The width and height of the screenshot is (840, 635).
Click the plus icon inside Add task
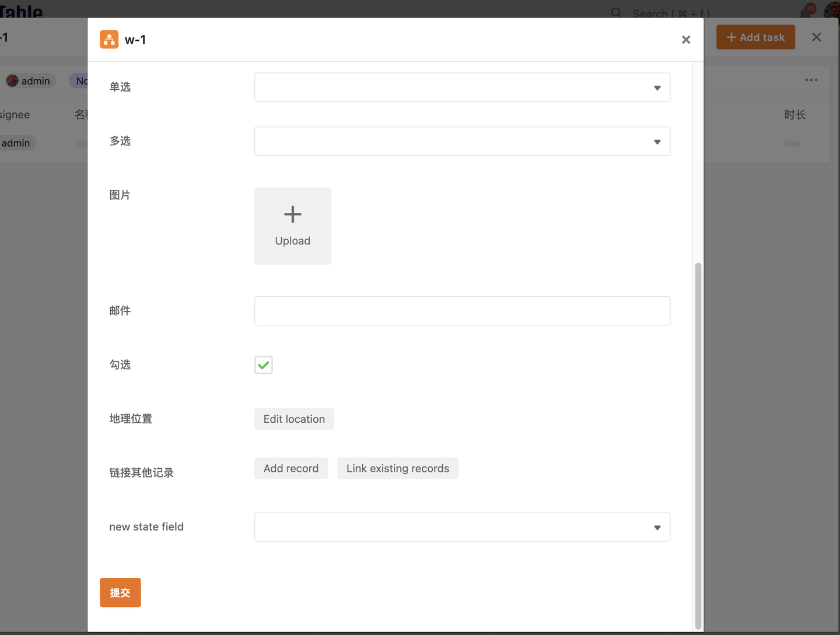point(731,37)
